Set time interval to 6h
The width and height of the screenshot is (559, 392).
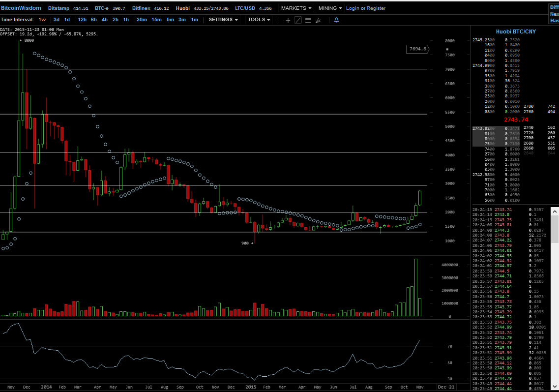click(x=94, y=20)
